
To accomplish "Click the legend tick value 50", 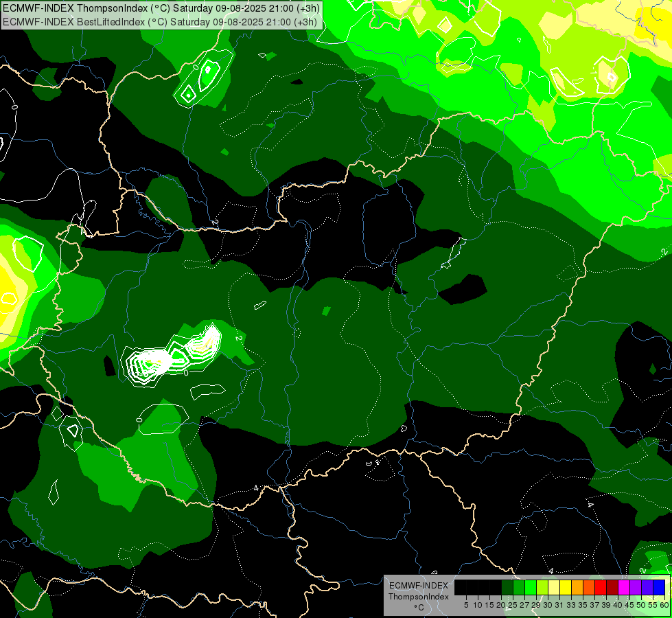I will pyautogui.click(x=641, y=605).
